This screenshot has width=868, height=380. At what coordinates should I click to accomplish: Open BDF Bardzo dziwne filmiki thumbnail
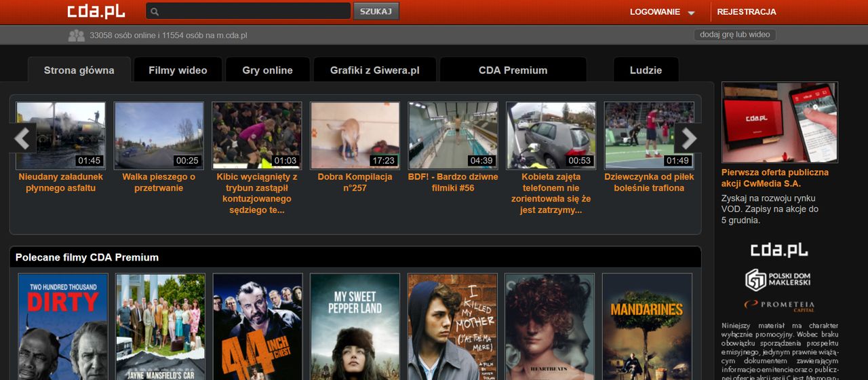click(x=453, y=136)
